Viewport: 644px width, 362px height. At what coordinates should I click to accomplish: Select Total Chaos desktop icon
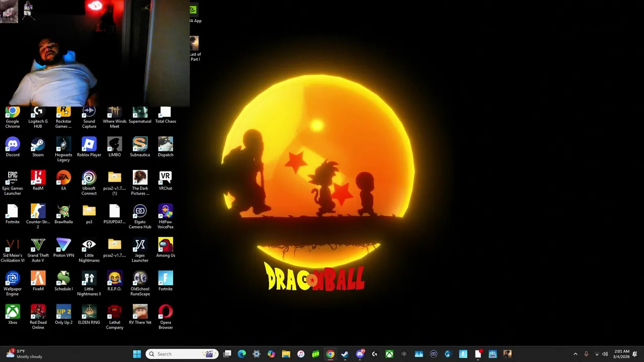point(166,116)
